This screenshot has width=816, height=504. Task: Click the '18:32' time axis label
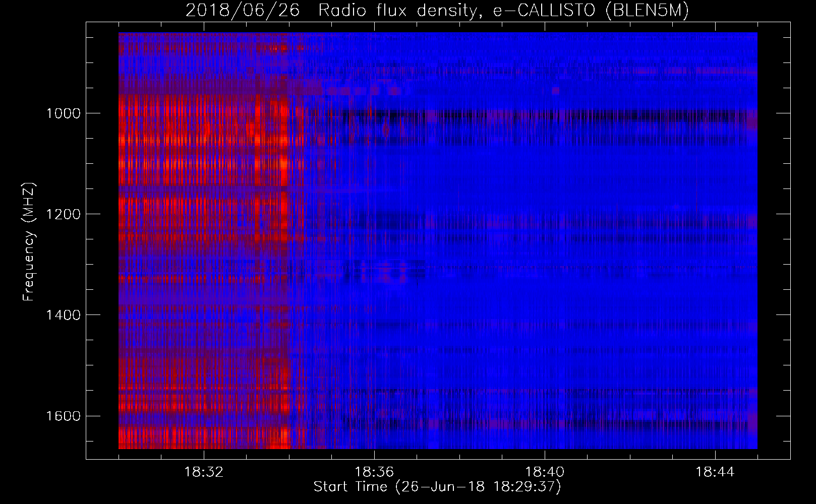click(204, 472)
